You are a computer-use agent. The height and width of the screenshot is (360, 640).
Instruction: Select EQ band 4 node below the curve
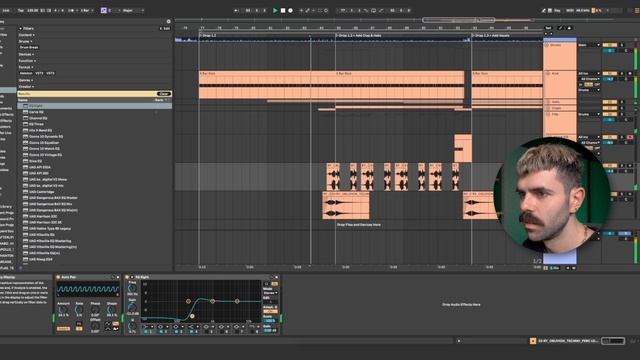192,316
